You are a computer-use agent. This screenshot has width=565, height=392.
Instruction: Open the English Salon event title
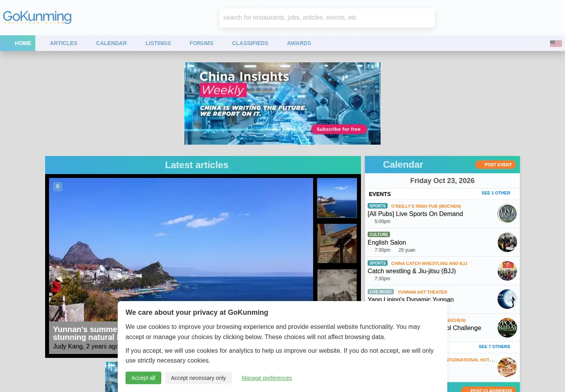coord(387,242)
